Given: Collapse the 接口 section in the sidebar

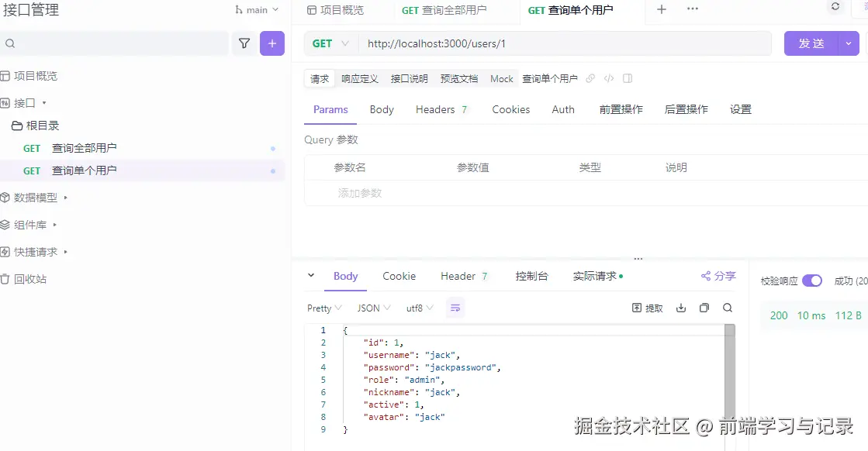Looking at the screenshot, I should pyautogui.click(x=44, y=103).
